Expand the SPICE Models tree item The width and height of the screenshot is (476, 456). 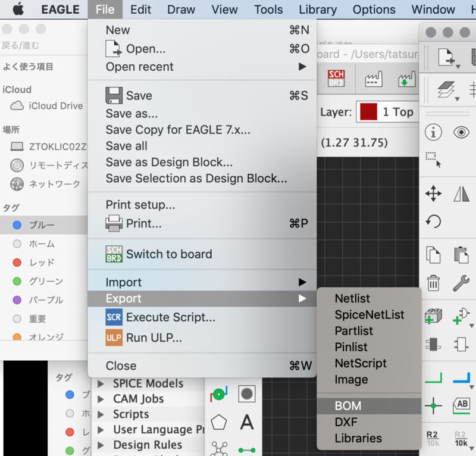coord(101,384)
